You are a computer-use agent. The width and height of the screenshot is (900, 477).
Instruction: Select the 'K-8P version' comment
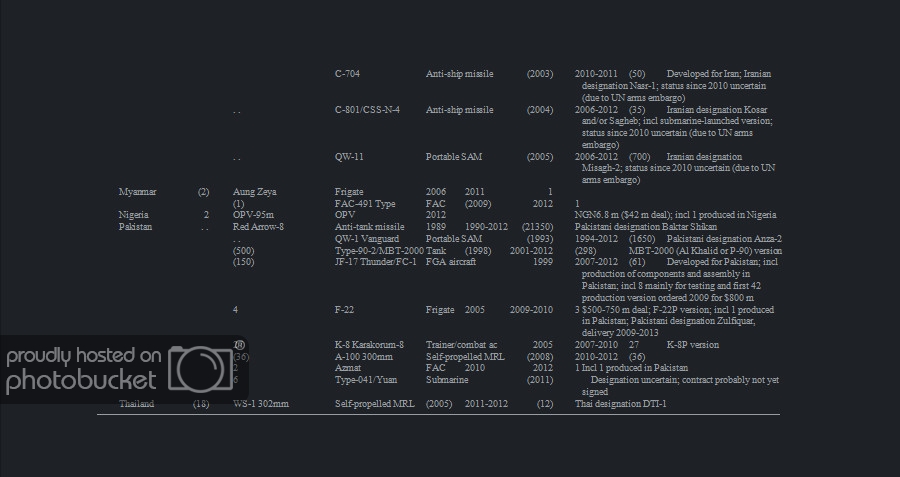click(x=692, y=345)
